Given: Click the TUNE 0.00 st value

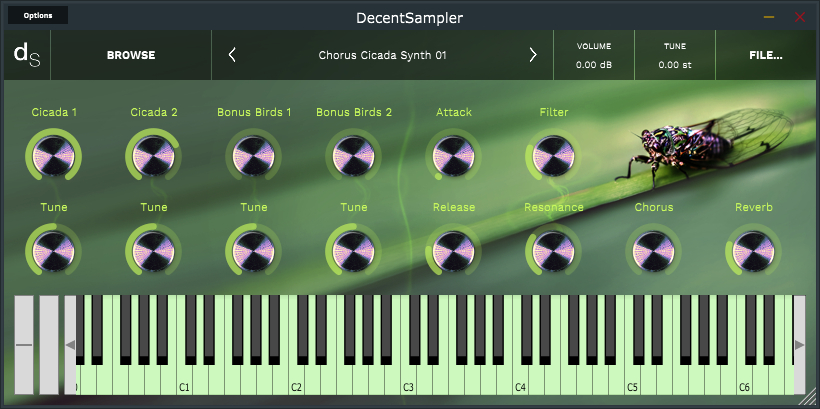Looking at the screenshot, I should (675, 65).
